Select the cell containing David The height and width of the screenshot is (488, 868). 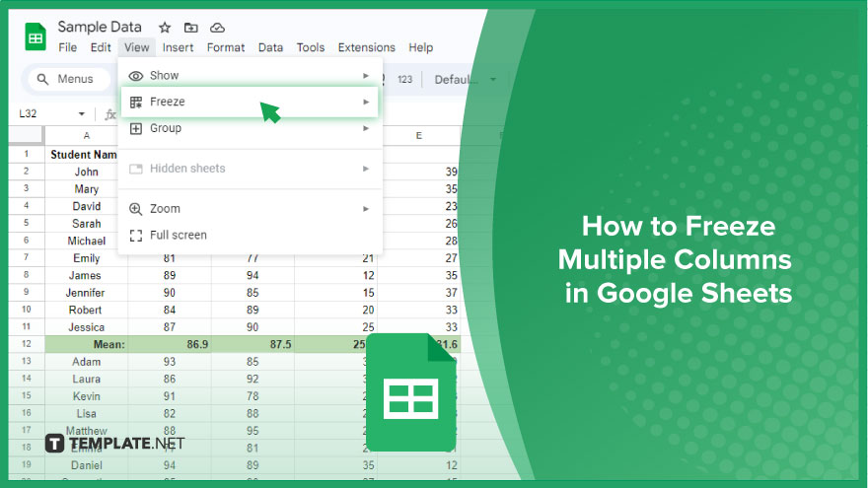[87, 206]
